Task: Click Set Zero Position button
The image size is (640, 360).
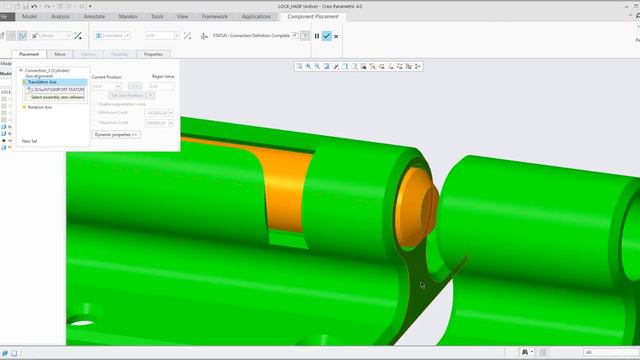Action: (127, 95)
